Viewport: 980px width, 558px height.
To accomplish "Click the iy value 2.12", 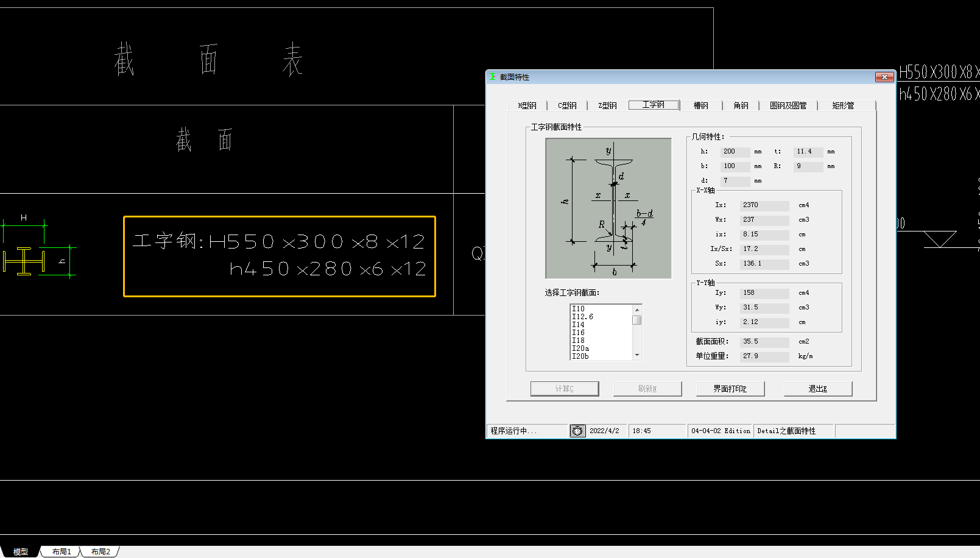I will coord(764,322).
